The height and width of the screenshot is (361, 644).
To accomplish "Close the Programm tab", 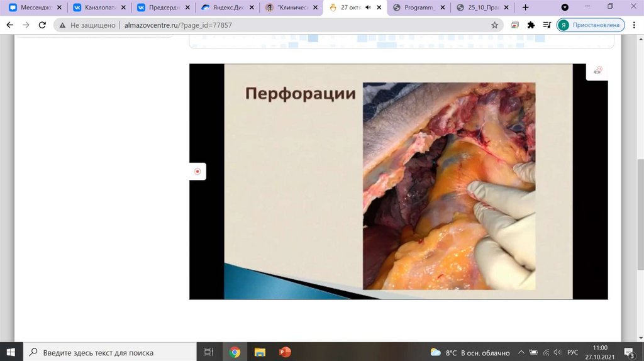I will 443,8.
